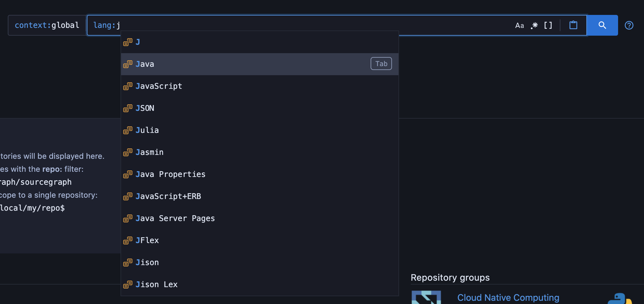644x304 pixels.
Task: Click the filter icon beside Julia
Action: 128,130
